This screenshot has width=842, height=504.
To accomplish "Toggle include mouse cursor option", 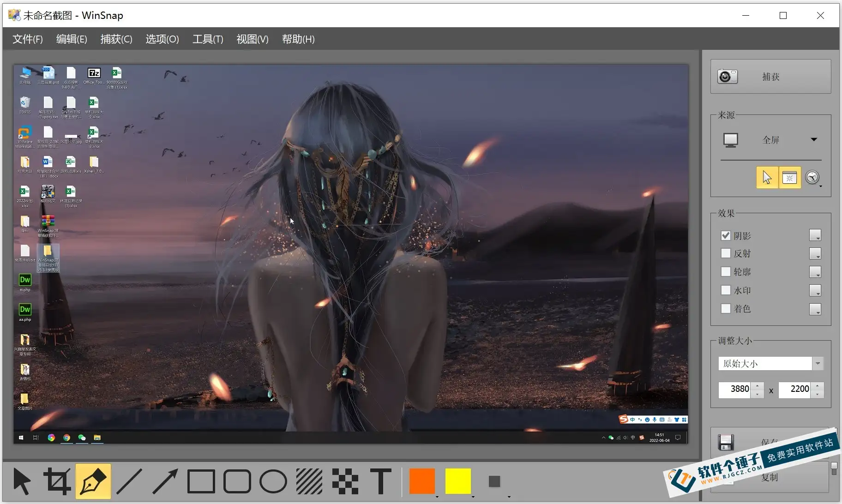I will 767,177.
